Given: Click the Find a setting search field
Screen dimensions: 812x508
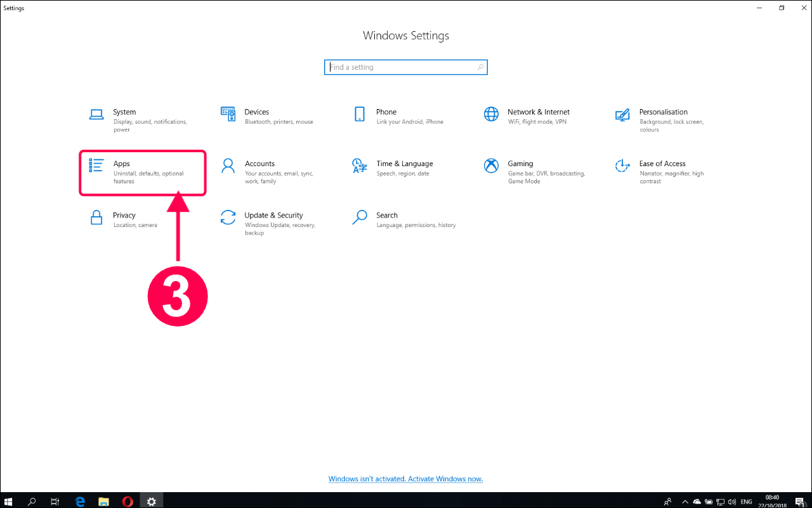Looking at the screenshot, I should 406,67.
